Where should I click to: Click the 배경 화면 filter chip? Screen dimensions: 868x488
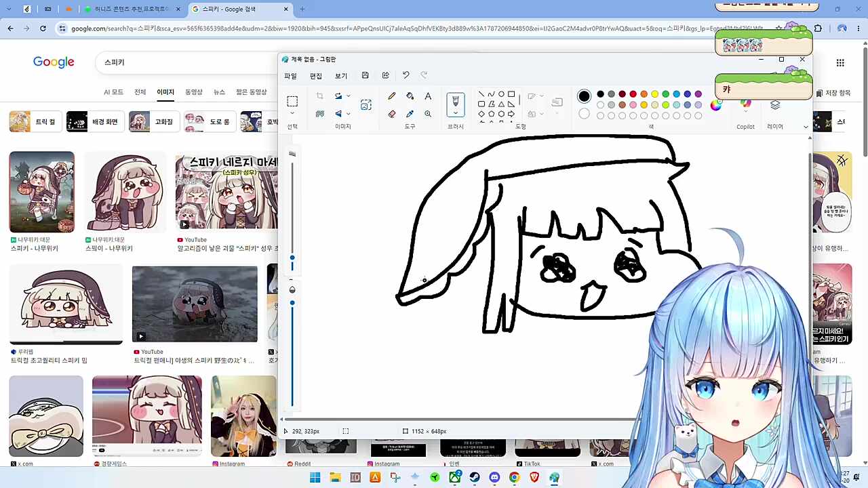[94, 122]
